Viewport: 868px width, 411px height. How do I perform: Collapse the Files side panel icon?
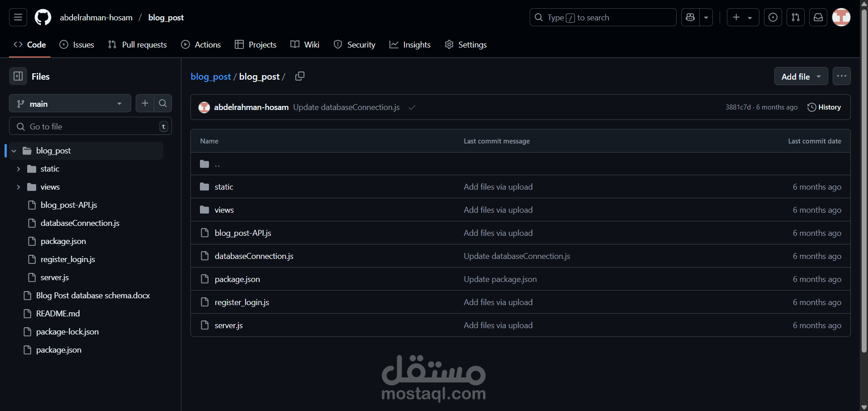point(18,76)
